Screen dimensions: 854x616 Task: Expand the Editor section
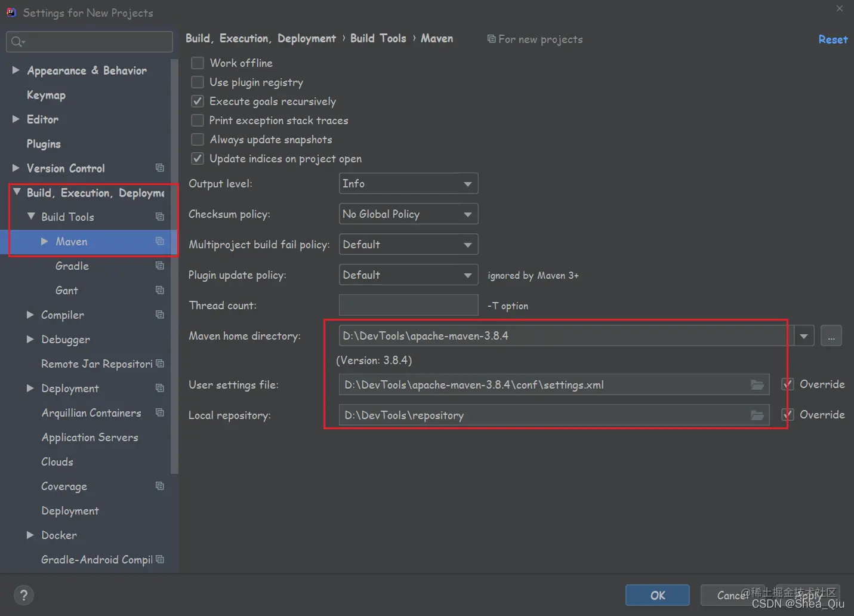[16, 119]
